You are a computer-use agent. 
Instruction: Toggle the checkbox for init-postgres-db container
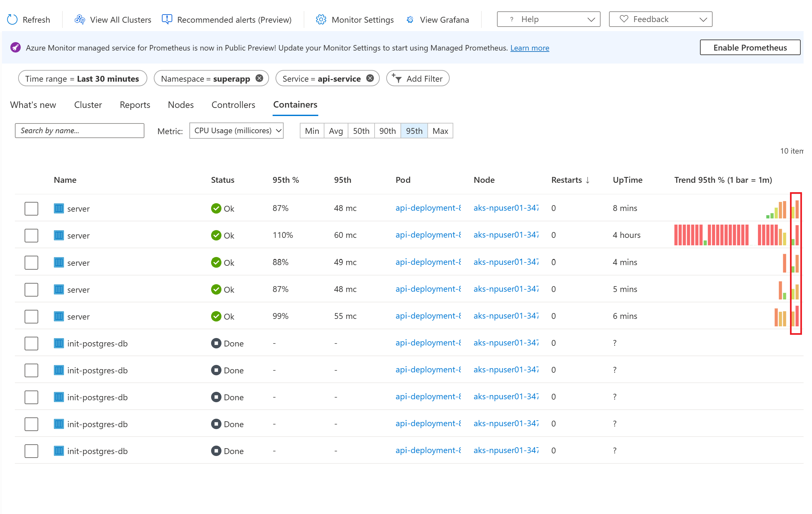(31, 342)
